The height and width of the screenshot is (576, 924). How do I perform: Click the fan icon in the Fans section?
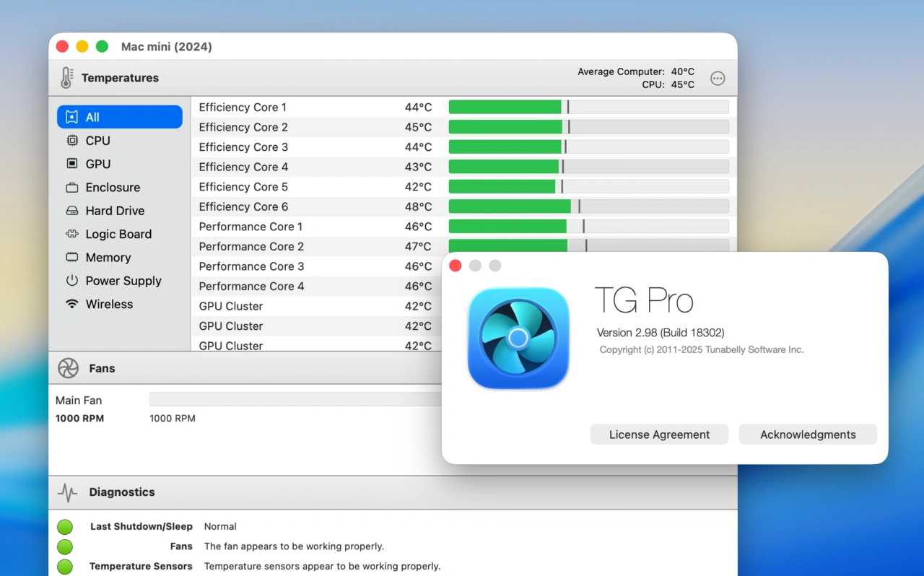click(69, 368)
